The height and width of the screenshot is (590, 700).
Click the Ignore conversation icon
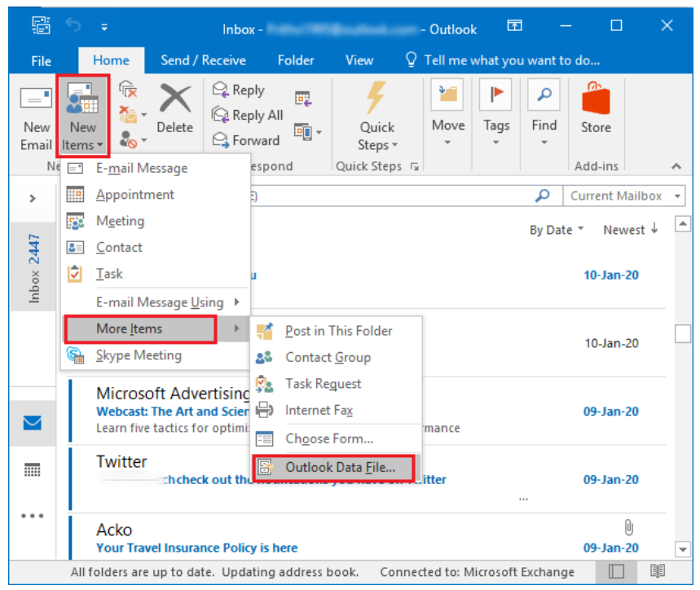point(128,90)
